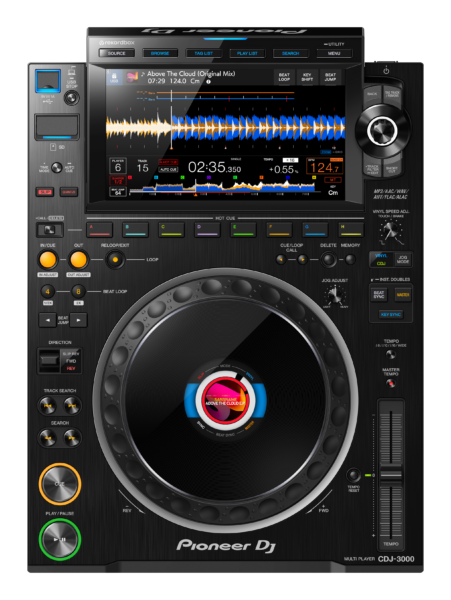Enable KEY SYNC
The height and width of the screenshot is (600, 451).
point(391,315)
